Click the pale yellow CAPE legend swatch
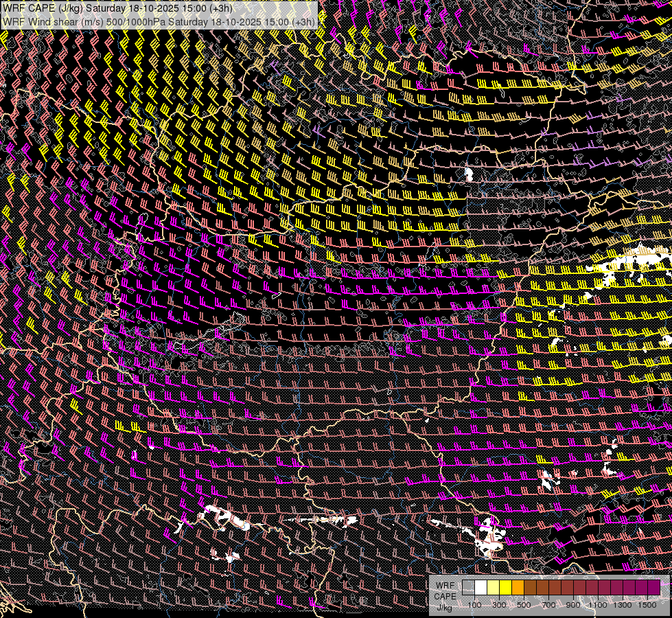This screenshot has height=618, width=672. (494, 588)
